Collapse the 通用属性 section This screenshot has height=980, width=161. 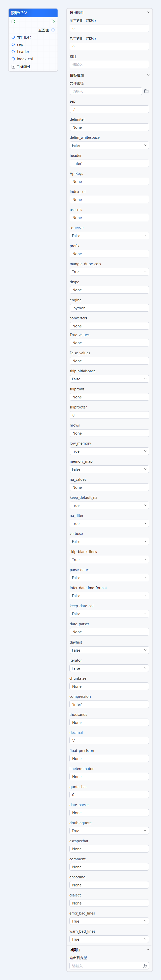click(148, 12)
